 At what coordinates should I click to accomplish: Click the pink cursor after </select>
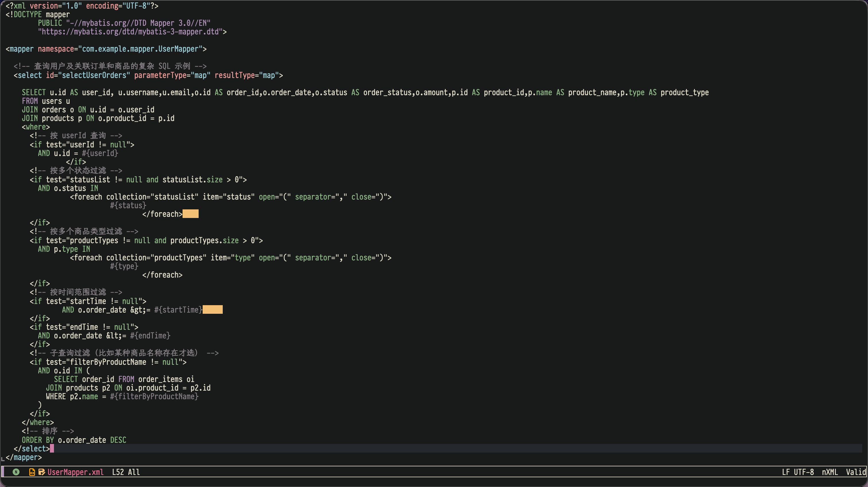52,449
